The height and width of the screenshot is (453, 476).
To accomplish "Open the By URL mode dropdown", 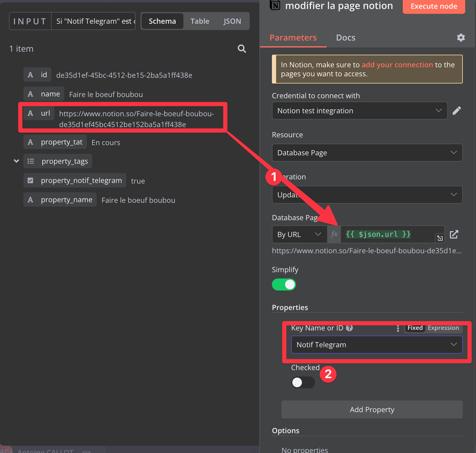I will [x=299, y=234].
